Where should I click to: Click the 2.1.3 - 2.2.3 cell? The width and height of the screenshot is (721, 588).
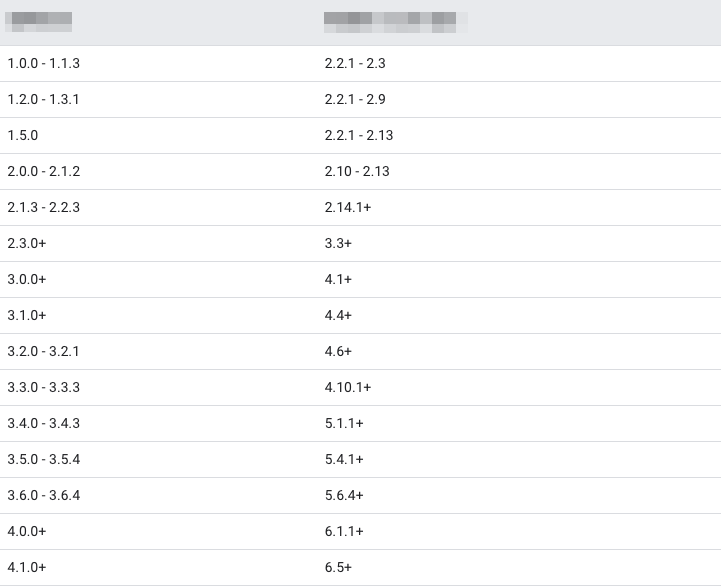[43, 208]
